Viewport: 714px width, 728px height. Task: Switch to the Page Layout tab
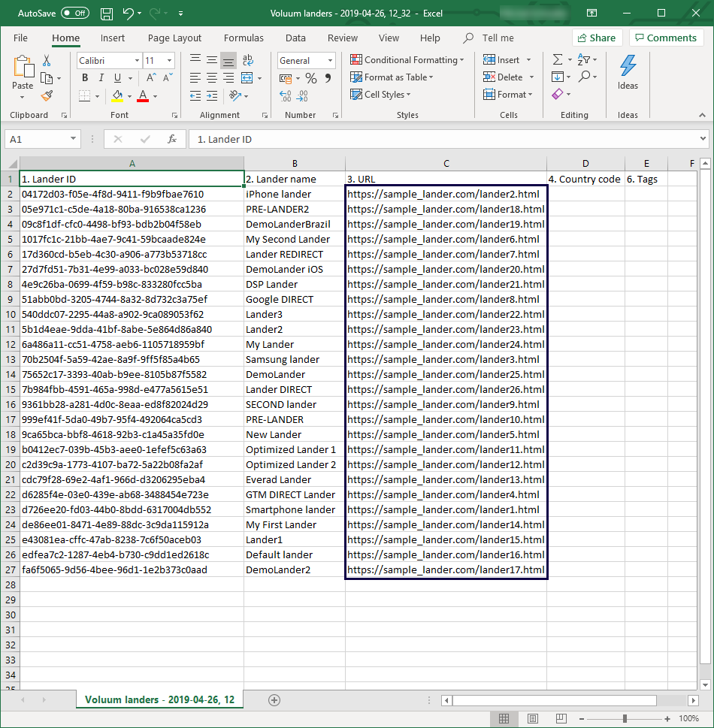tap(174, 38)
